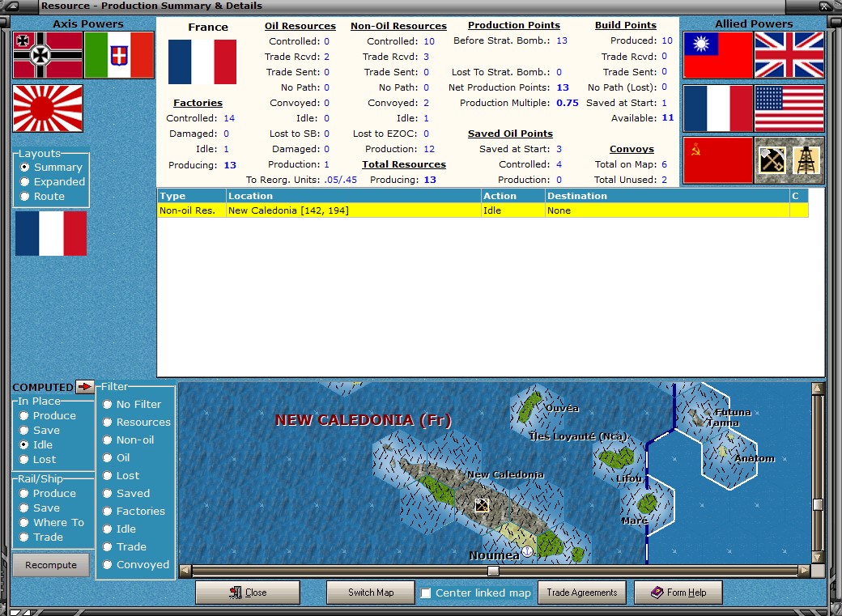Click the Switch Map button
The width and height of the screenshot is (842, 616).
[371, 593]
